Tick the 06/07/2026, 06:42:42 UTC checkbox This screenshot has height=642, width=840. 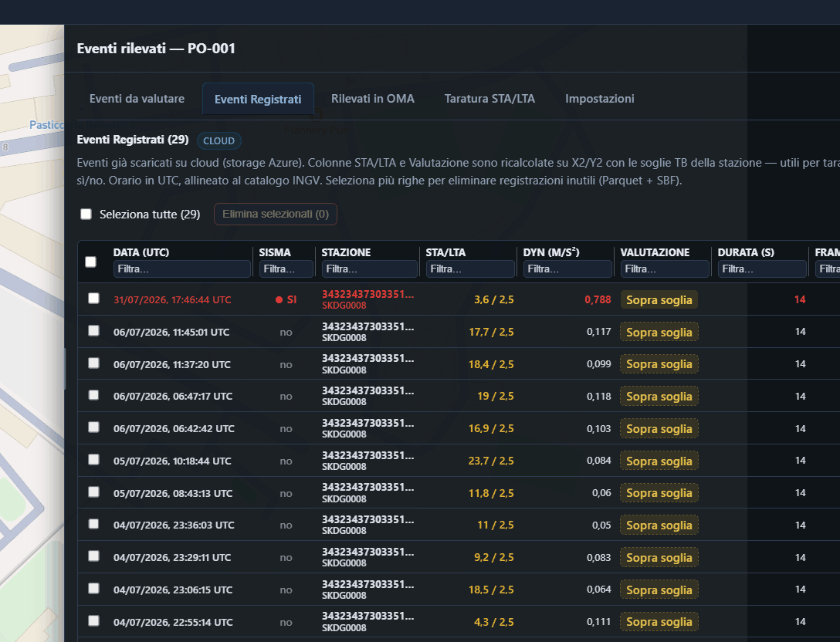point(93,427)
